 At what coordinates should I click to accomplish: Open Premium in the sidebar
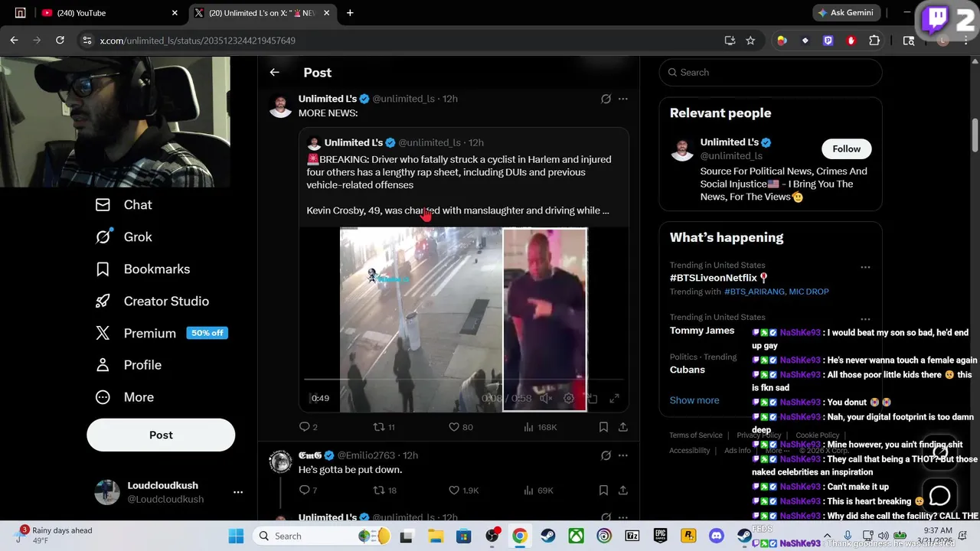(136, 333)
